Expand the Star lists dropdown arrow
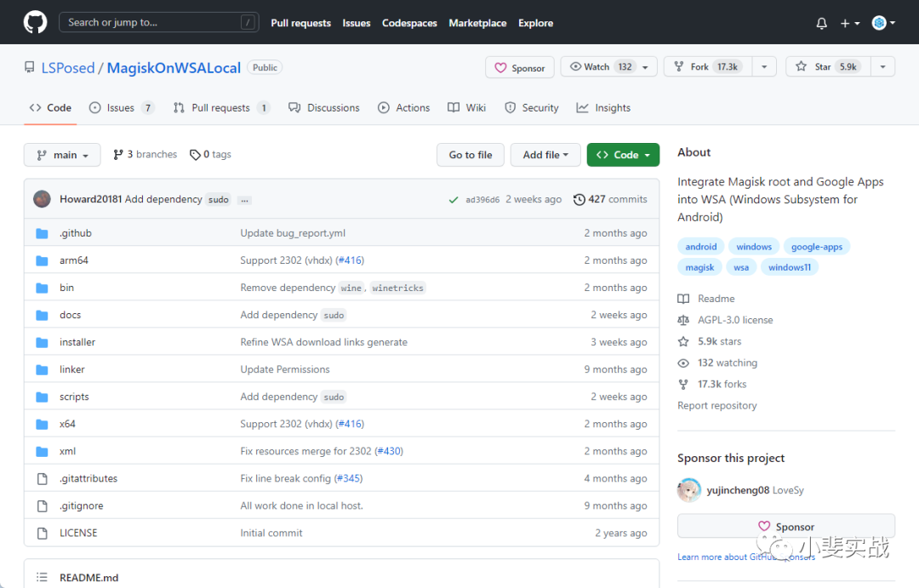919x588 pixels. pyautogui.click(x=882, y=67)
